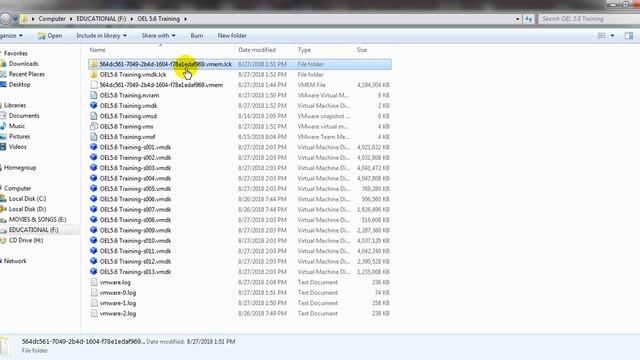This screenshot has width=640, height=360.
Task: Select OEL5.6 Training-s009.vmdk file name
Action: [136, 230]
